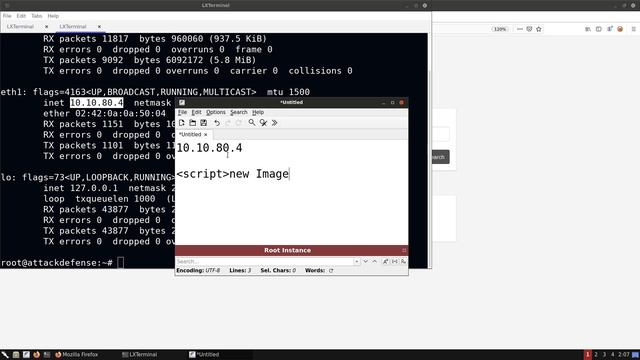Screen dimensions: 640x360
Task: Click the partially hidden Search button in Firefox
Action: 440,157
